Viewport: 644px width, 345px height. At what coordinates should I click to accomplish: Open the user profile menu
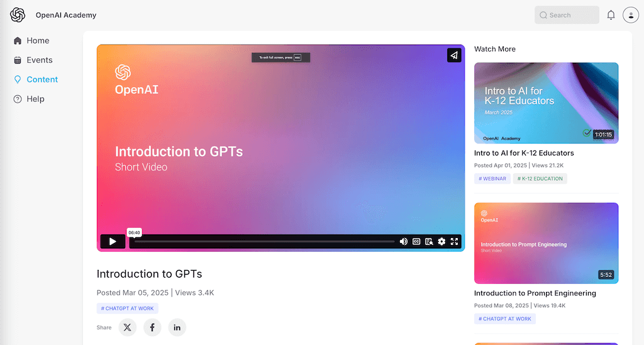click(x=630, y=15)
